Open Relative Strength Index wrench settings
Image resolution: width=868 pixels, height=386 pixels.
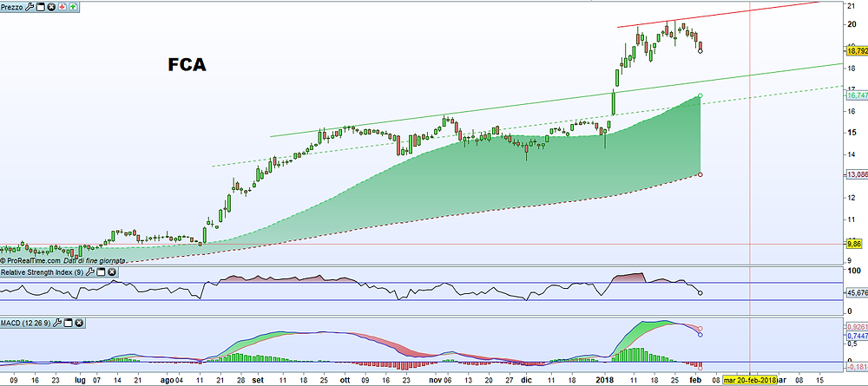pos(91,272)
